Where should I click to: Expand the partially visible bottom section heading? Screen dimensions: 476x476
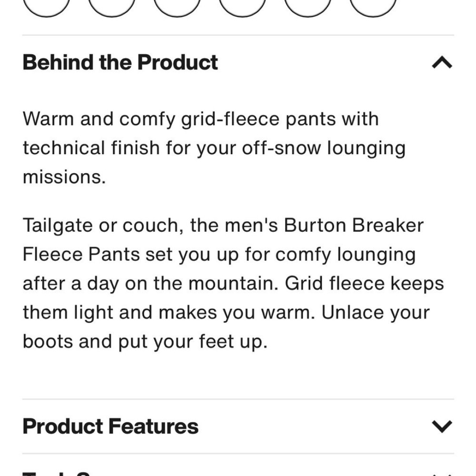[x=238, y=473]
